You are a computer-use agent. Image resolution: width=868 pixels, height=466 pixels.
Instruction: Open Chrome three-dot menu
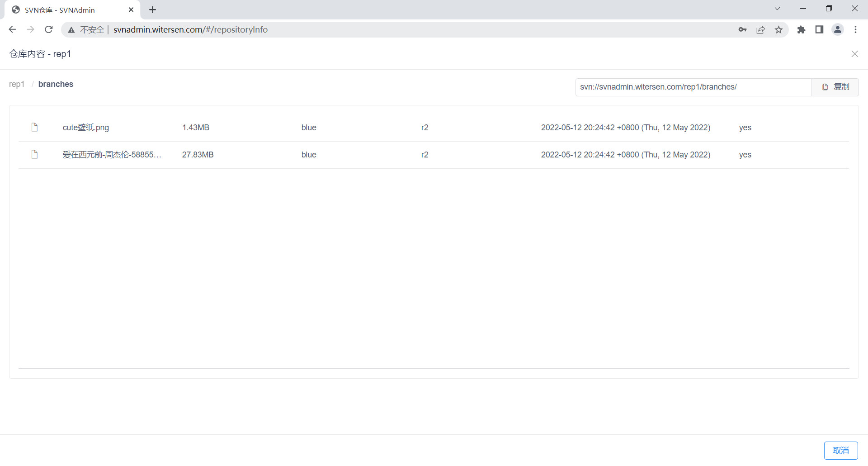tap(855, 29)
